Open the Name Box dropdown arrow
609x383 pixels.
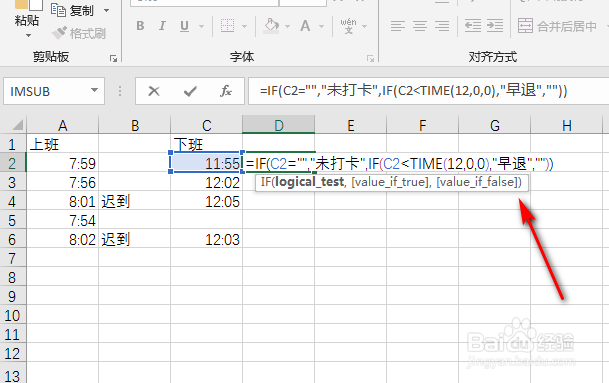[94, 91]
